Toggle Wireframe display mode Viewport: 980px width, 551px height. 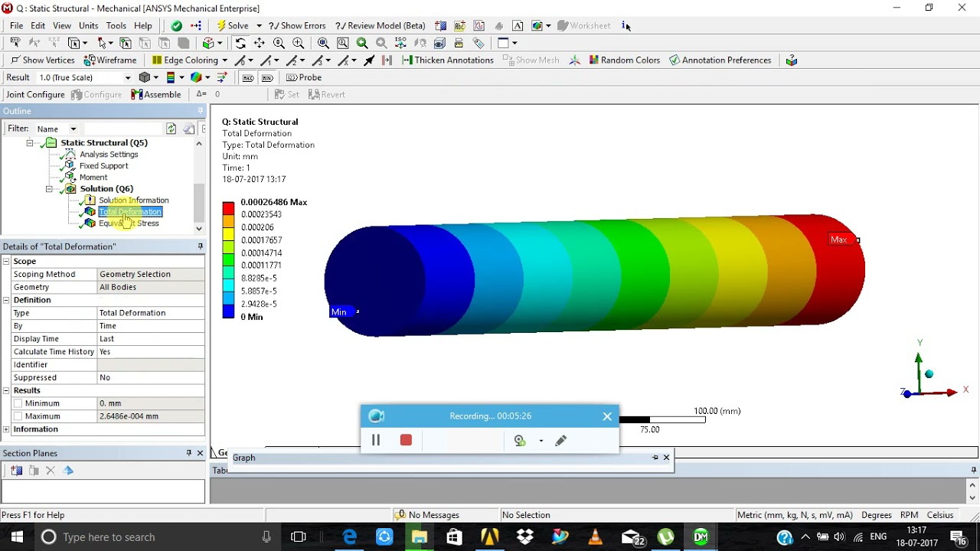(x=110, y=60)
